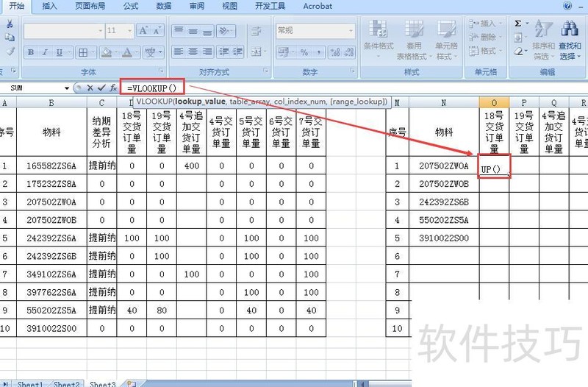588x387 pixels.
Task: Switch to 页面布局 tab
Action: click(90, 6)
